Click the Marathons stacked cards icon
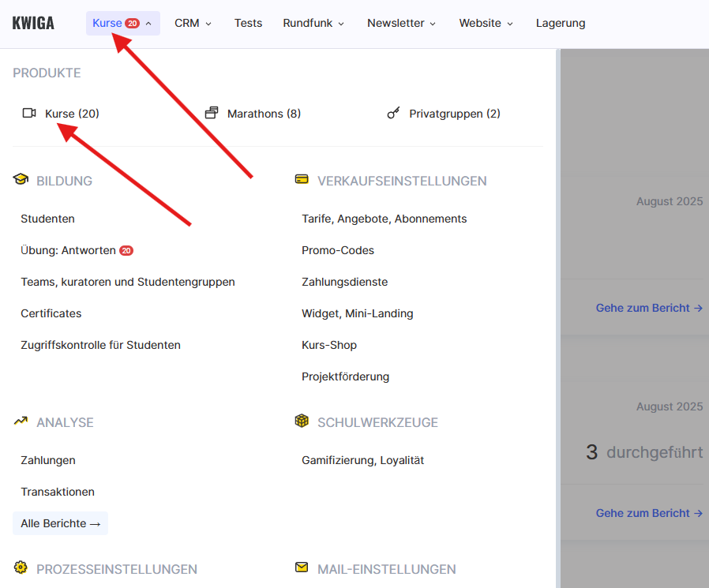The image size is (709, 588). point(211,114)
